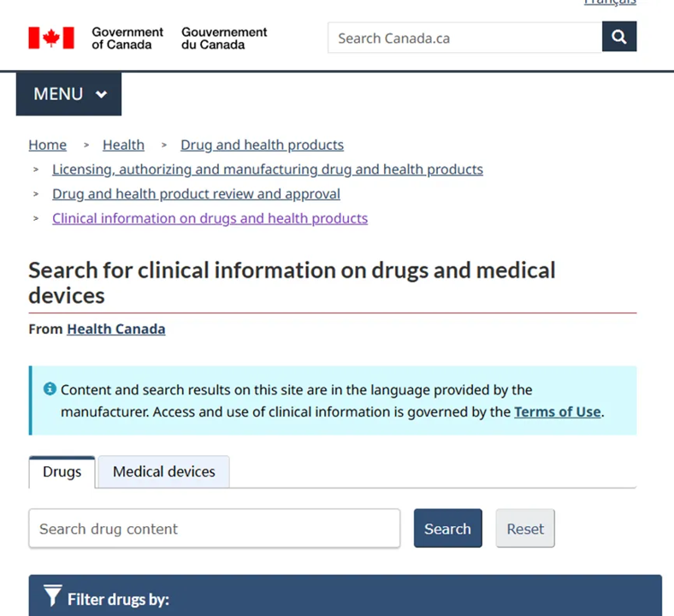Focus the Search Canada.ca input box
674x616 pixels.
pos(465,38)
